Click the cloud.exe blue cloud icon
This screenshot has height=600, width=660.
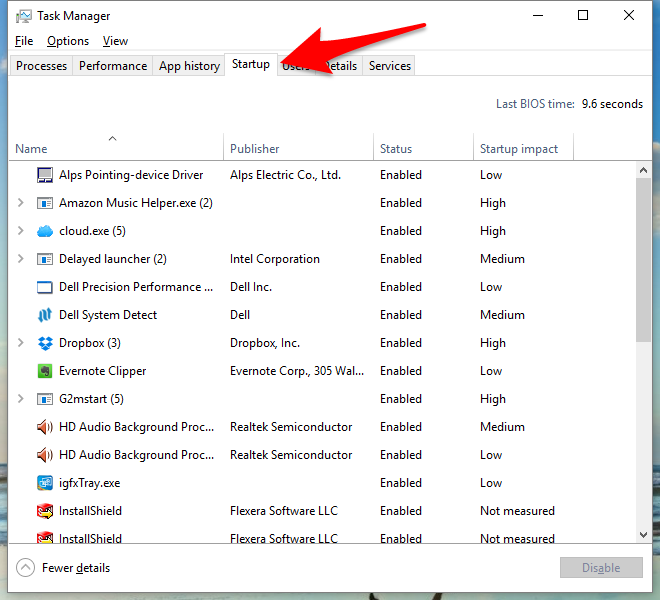[x=45, y=231]
